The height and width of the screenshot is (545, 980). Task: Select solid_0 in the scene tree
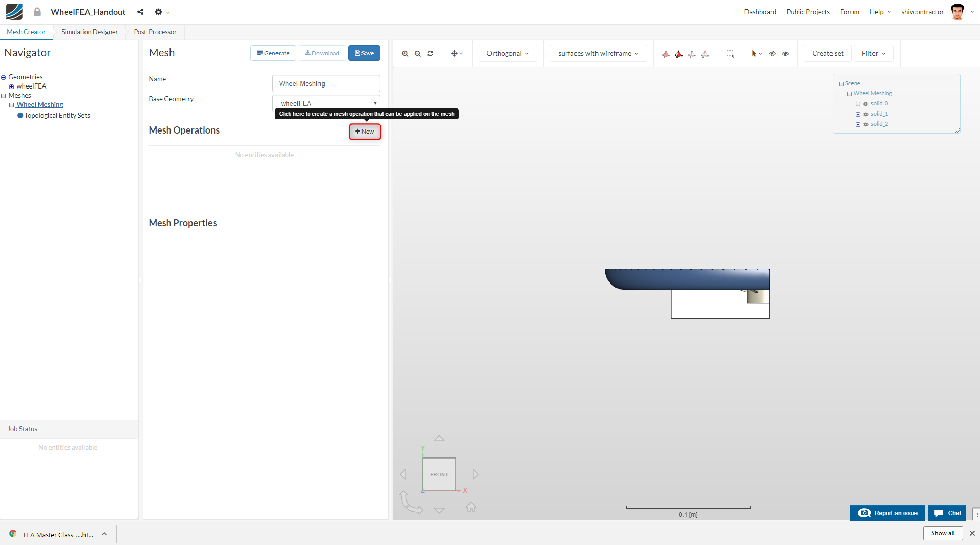[879, 103]
